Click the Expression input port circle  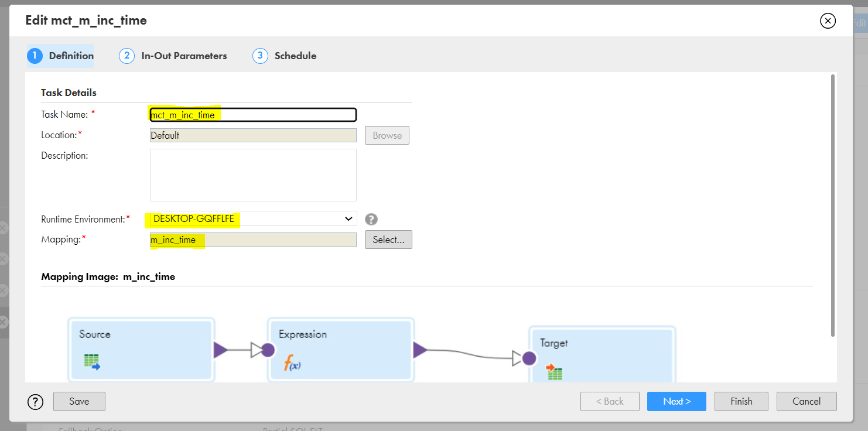(268, 350)
